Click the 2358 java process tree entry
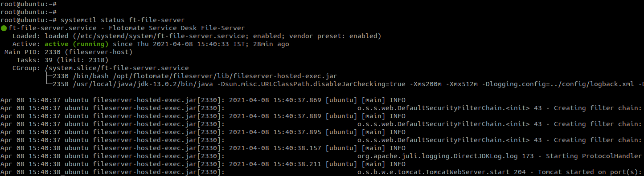Viewport: 644px width, 176px height. 348,84
